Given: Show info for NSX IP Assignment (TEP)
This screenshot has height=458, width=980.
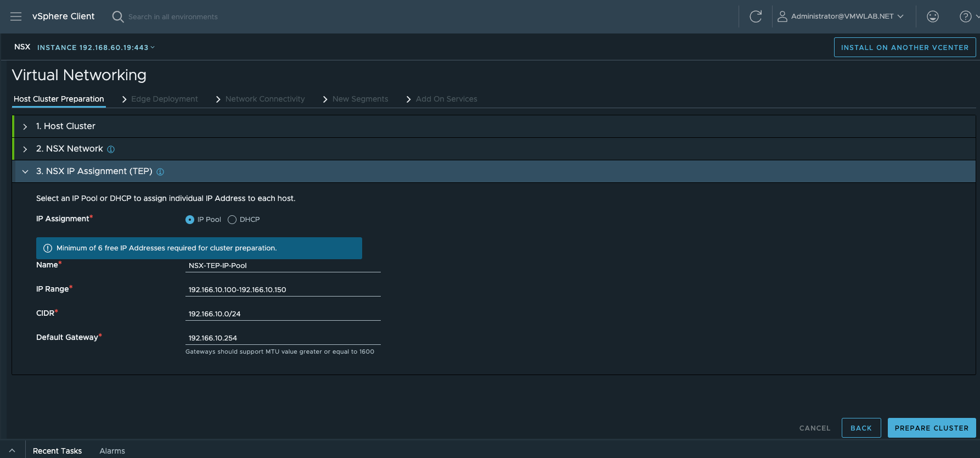Looking at the screenshot, I should (x=160, y=172).
